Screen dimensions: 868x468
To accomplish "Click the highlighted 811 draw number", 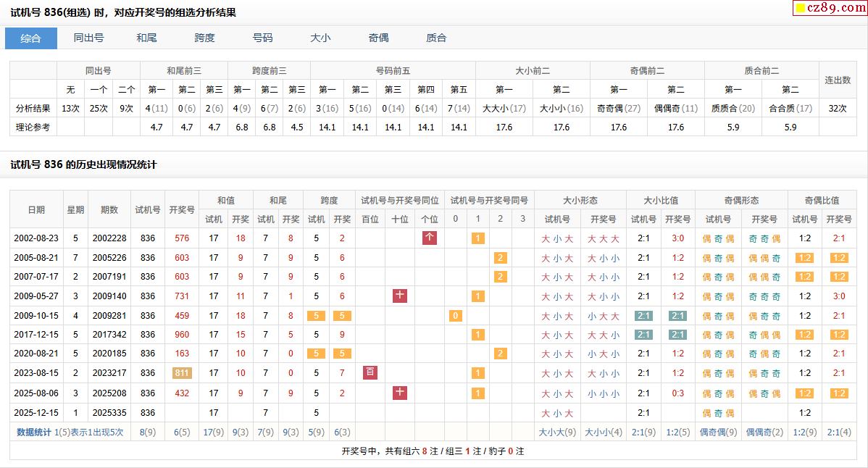I will 182,373.
